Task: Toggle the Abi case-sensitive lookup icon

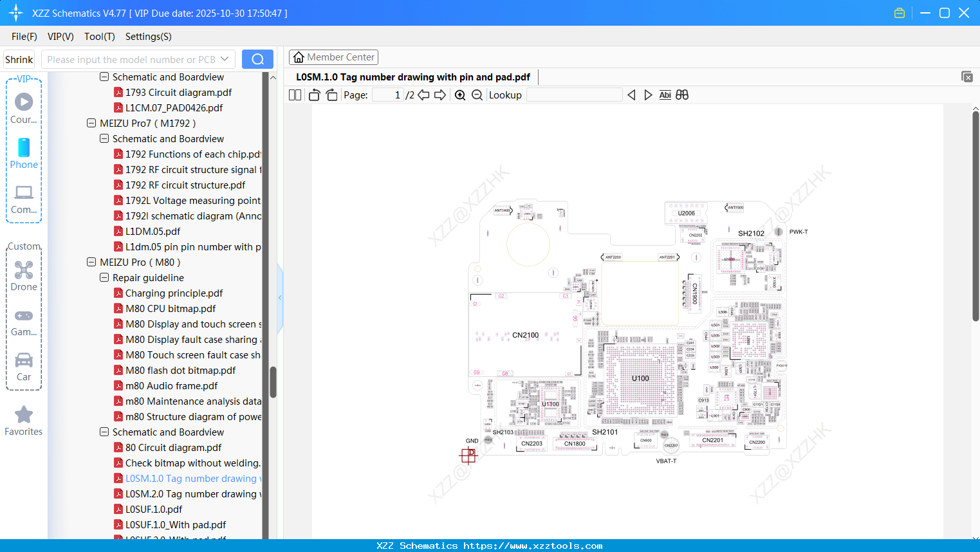Action: 665,95
